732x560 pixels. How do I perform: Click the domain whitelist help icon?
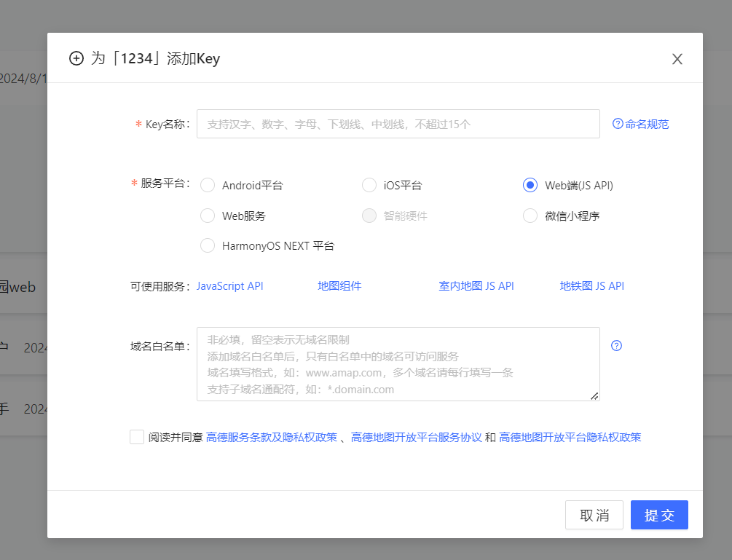616,346
